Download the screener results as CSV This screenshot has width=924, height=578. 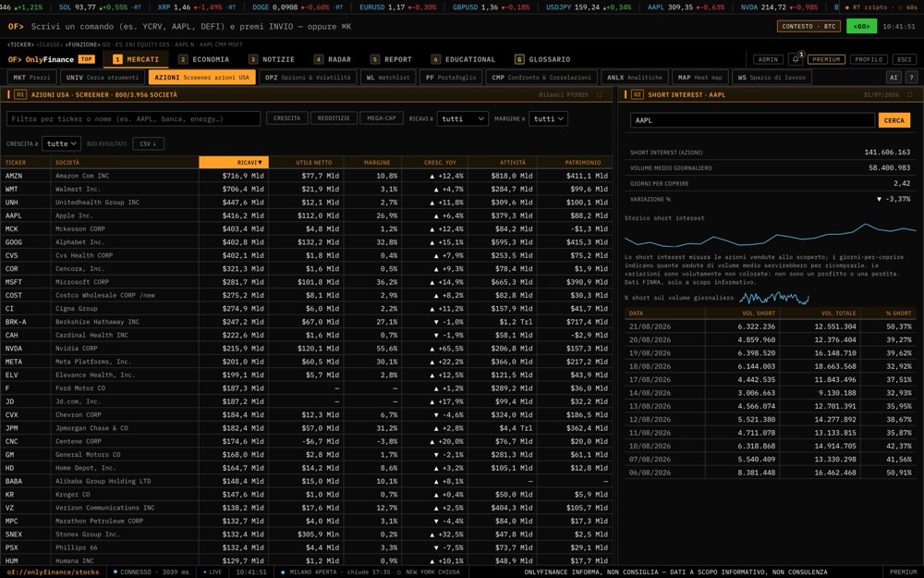(x=148, y=143)
